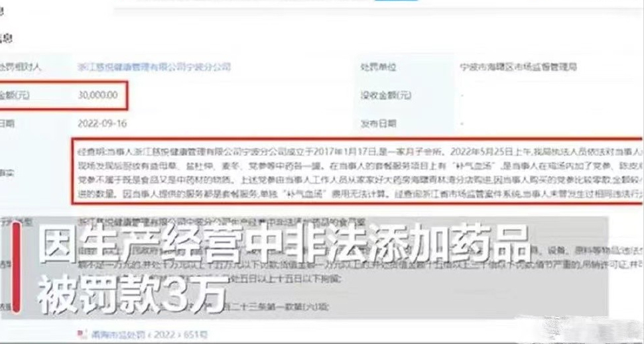Viewport: 644px width, 344px height.
Task: Click the dash value next to 没收金额(元)
Action: (x=462, y=95)
